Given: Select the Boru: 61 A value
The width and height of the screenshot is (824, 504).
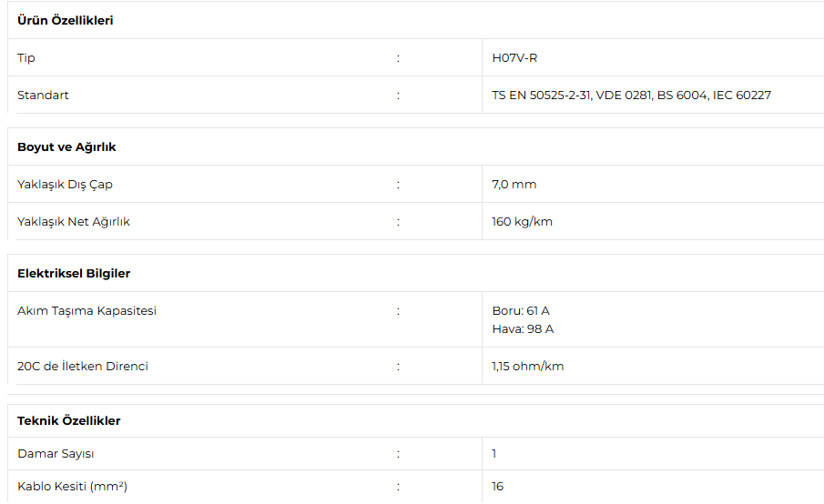Looking at the screenshot, I should tap(521, 311).
